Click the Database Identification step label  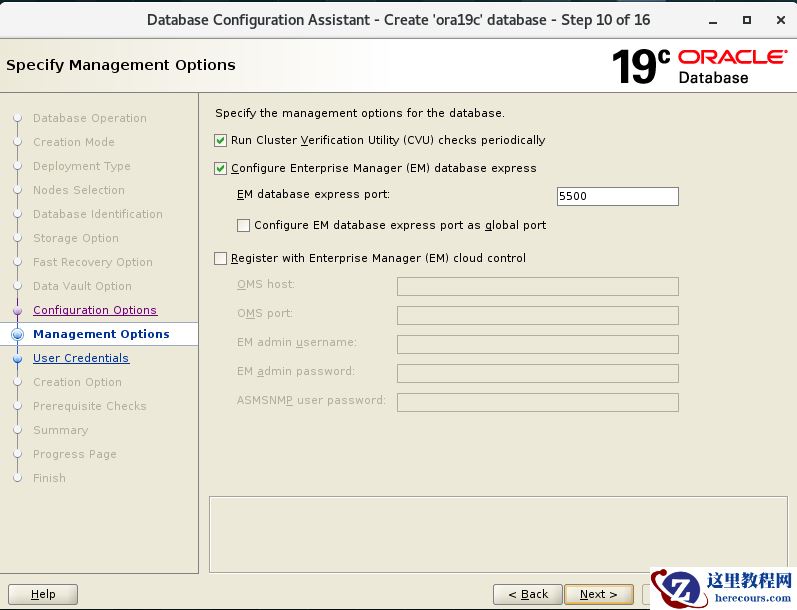[98, 214]
